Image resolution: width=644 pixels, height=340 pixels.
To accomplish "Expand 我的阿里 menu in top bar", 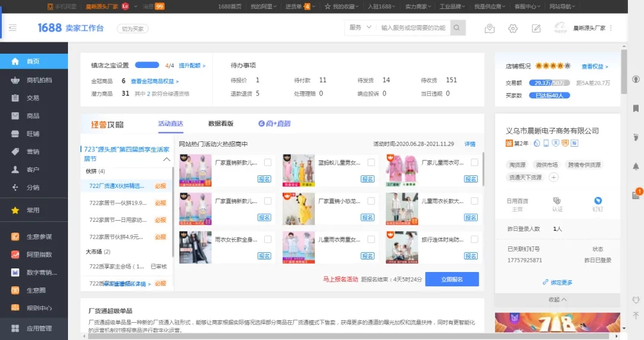I will [264, 7].
